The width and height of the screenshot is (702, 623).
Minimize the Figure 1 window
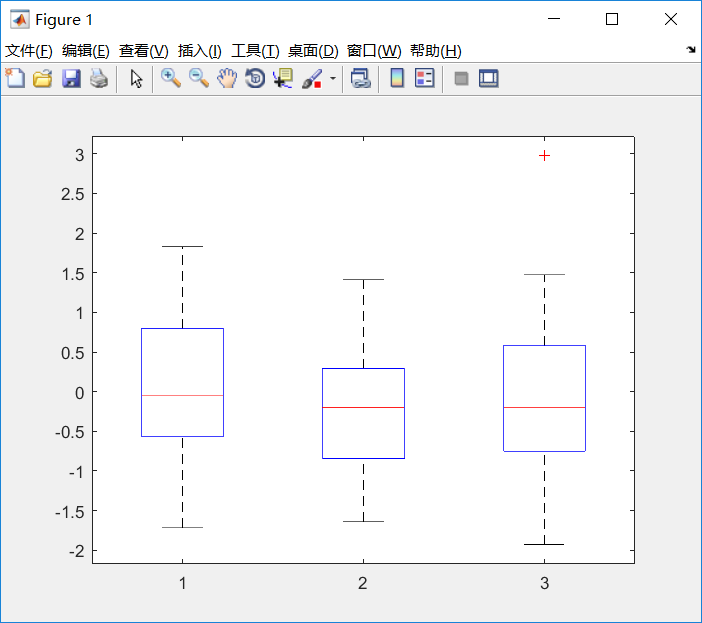coord(554,19)
